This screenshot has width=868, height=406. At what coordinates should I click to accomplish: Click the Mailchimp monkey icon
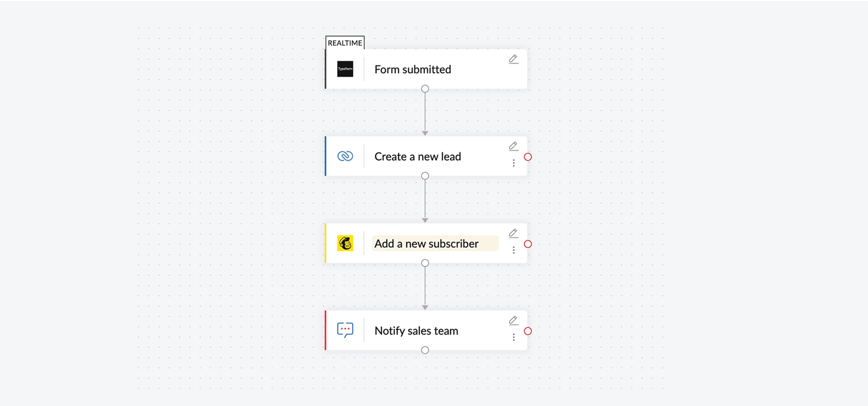pos(345,243)
